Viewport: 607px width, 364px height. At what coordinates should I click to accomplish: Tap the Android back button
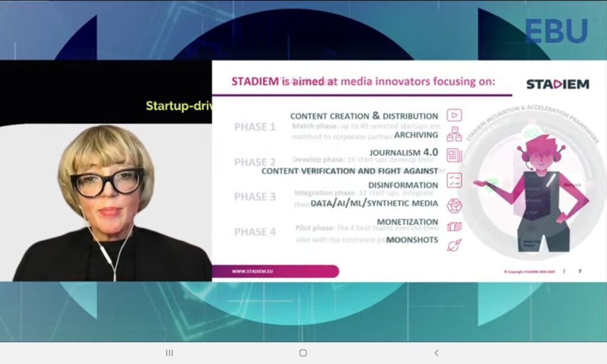[x=437, y=353]
